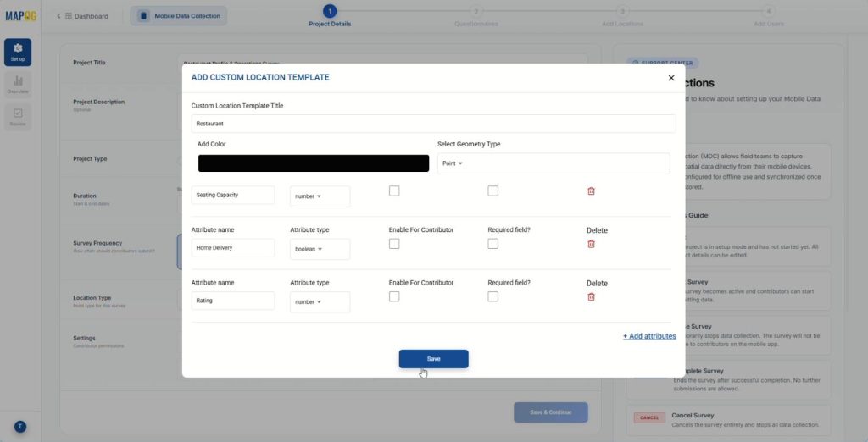Enable For Contributor on Home Delivery
The height and width of the screenshot is (442, 868).
[394, 244]
